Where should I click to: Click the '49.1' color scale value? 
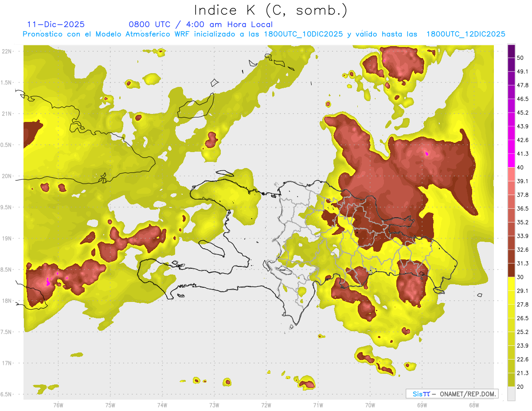(522, 71)
